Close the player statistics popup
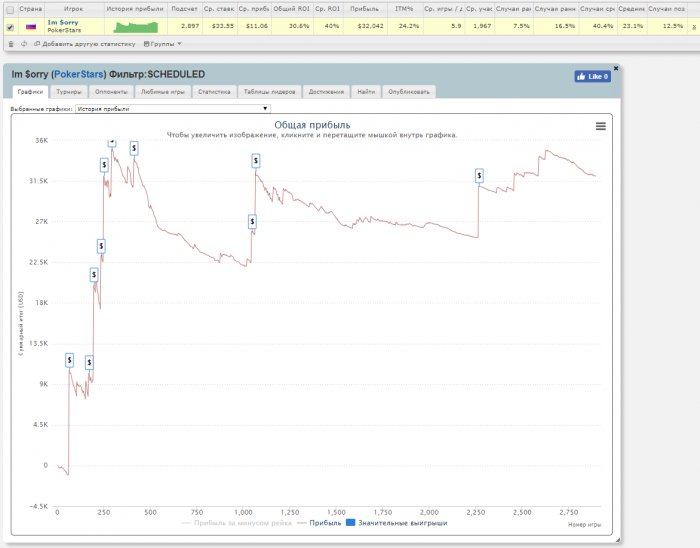The width and height of the screenshot is (700, 548). point(616,68)
